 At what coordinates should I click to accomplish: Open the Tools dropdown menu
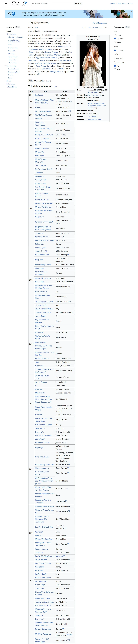pyautogui.click(x=106, y=27)
